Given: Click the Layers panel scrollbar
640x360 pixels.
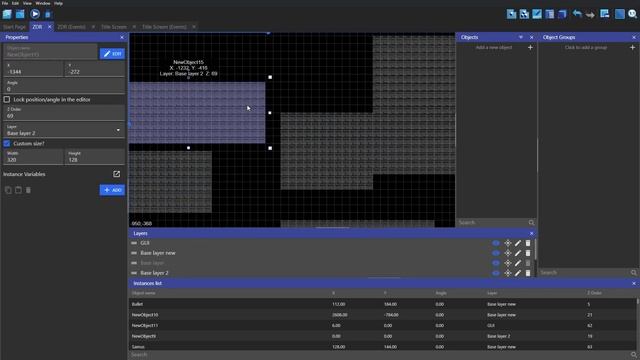Looking at the screenshot, I should pyautogui.click(x=535, y=248).
